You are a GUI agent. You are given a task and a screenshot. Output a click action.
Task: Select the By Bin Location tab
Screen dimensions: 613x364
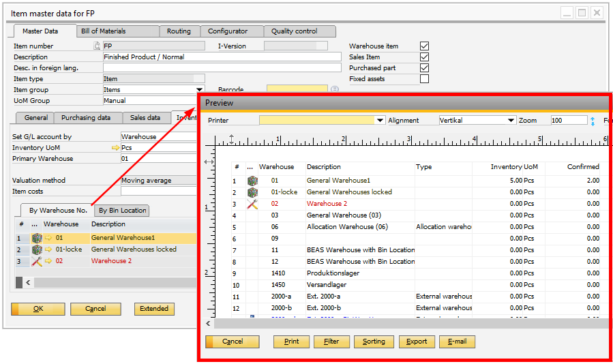[122, 211]
